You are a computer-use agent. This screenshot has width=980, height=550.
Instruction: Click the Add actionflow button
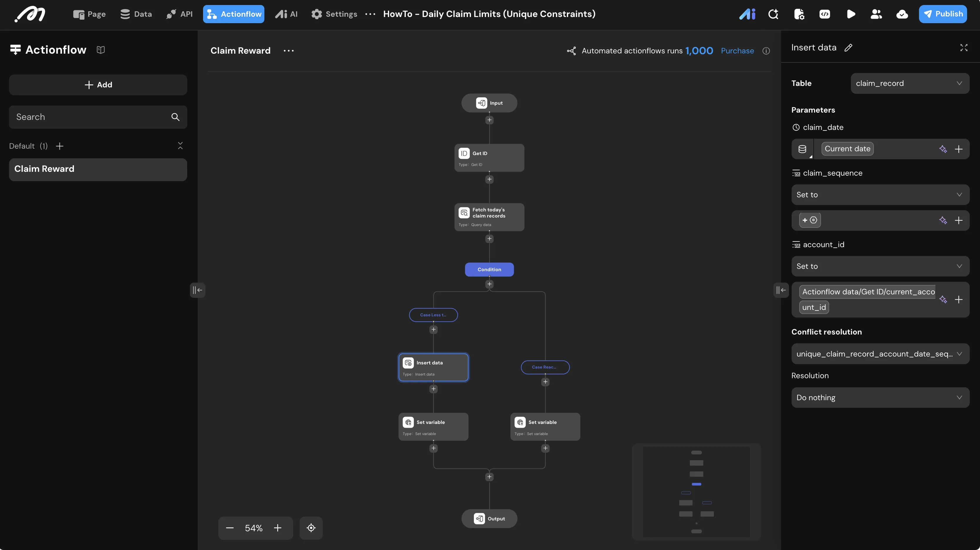pyautogui.click(x=98, y=85)
